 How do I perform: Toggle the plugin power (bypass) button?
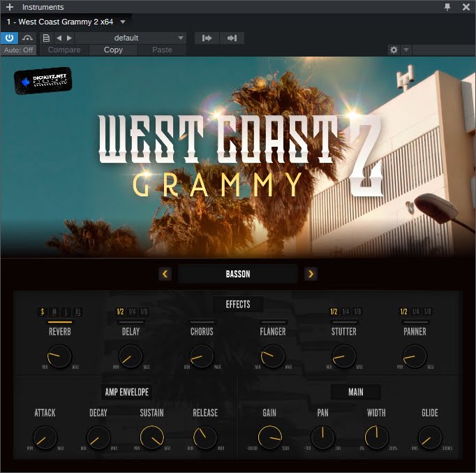(9, 38)
